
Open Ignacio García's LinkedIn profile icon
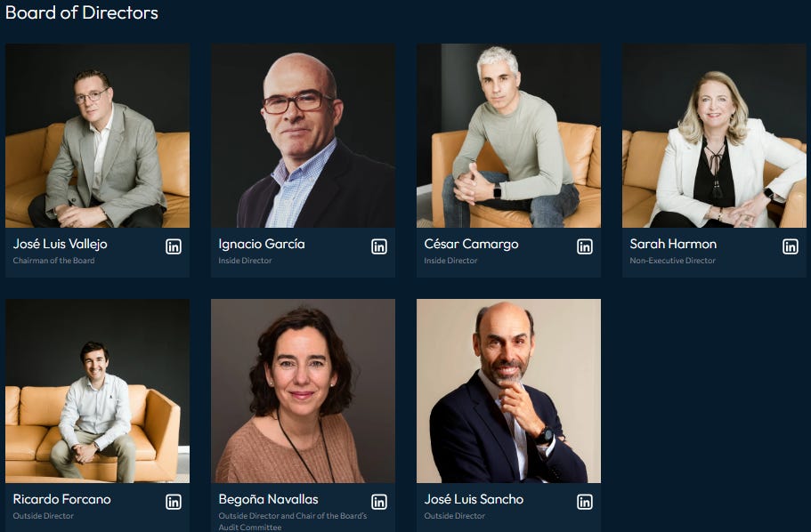point(379,246)
